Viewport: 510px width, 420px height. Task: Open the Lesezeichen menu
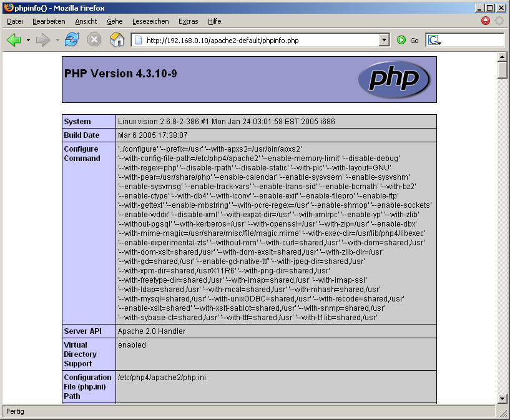coord(150,21)
